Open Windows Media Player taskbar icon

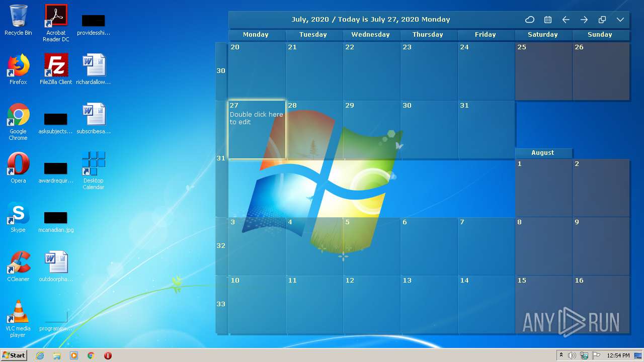(74, 355)
